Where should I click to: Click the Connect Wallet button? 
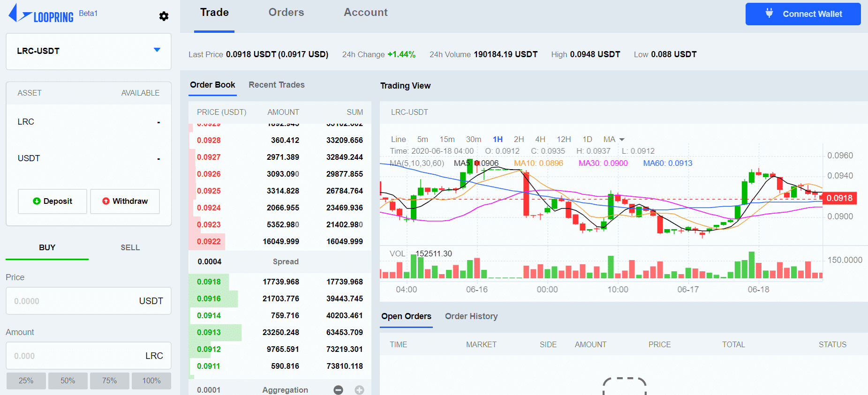pos(803,14)
